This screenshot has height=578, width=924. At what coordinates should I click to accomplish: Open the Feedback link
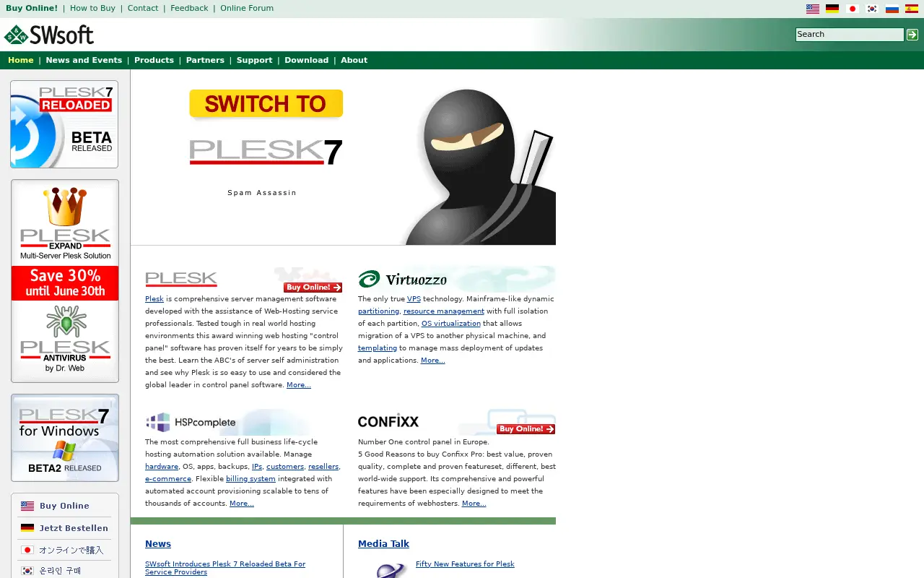(x=189, y=9)
